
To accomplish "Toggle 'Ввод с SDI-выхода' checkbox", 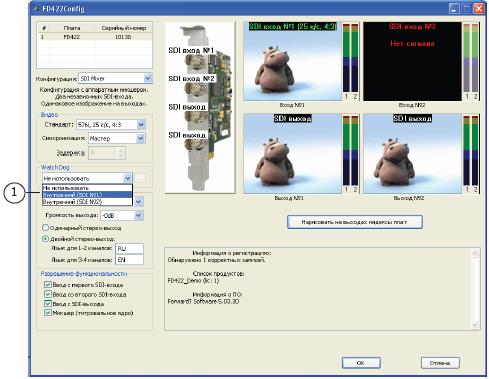I will tap(48, 304).
